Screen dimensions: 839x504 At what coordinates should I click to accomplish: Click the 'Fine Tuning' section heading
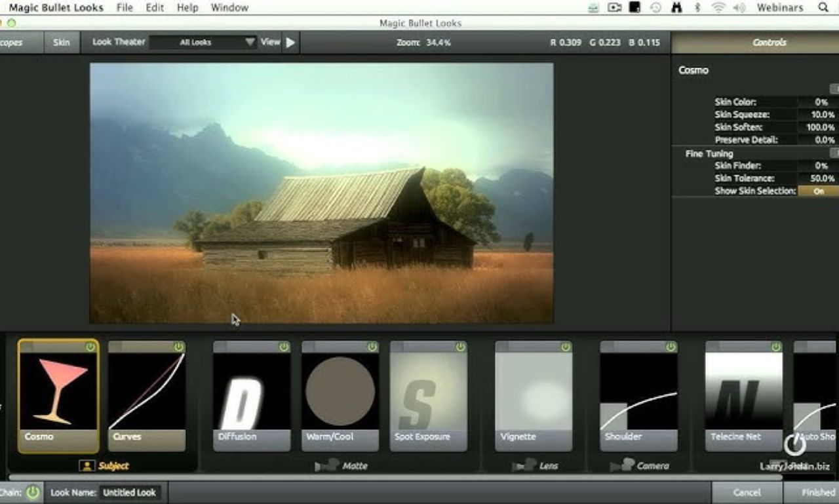coord(709,153)
